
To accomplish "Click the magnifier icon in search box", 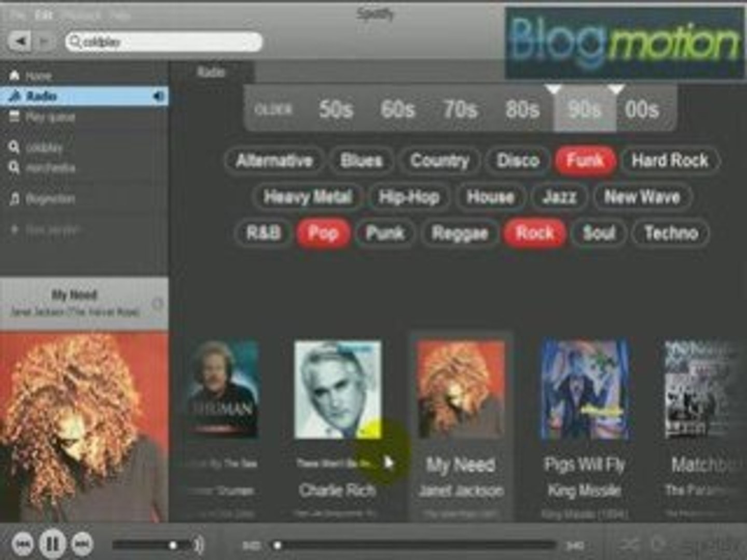I will coord(75,41).
